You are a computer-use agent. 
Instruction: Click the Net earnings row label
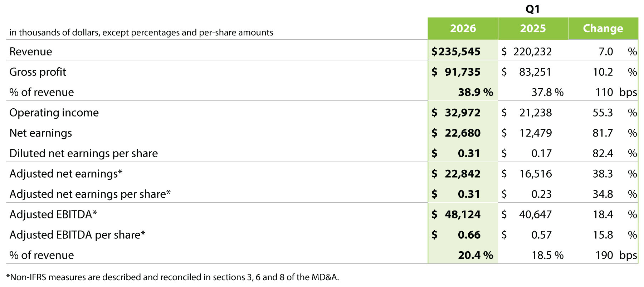coord(40,133)
